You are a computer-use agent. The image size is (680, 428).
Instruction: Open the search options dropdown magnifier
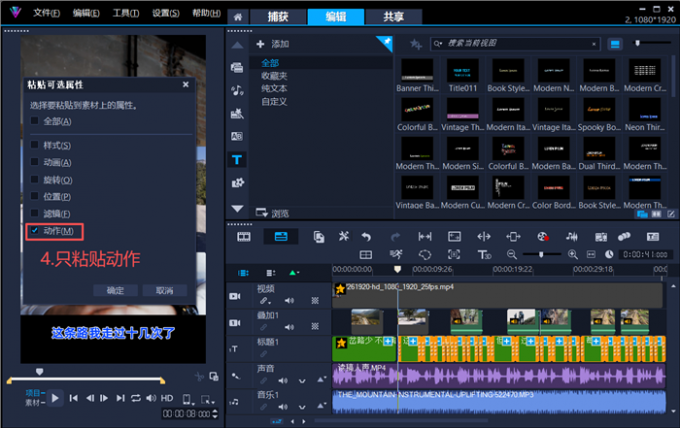[438, 43]
